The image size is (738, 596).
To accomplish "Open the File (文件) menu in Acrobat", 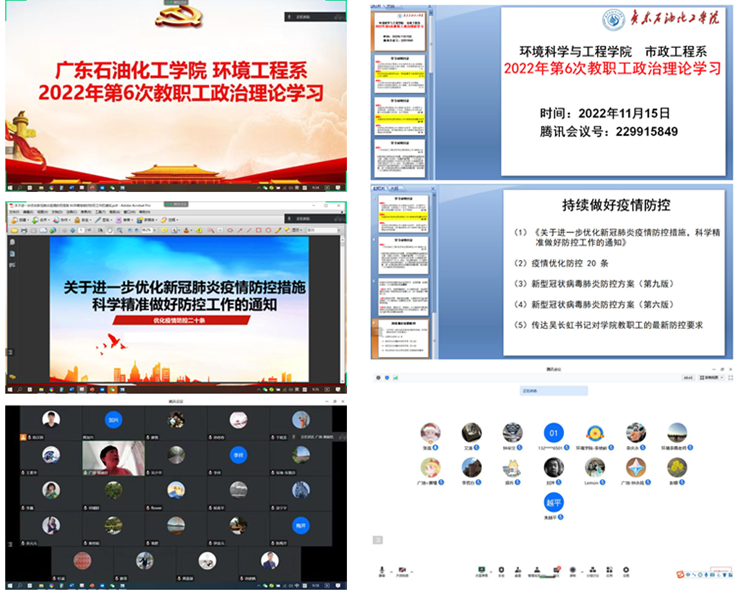I will [x=14, y=212].
